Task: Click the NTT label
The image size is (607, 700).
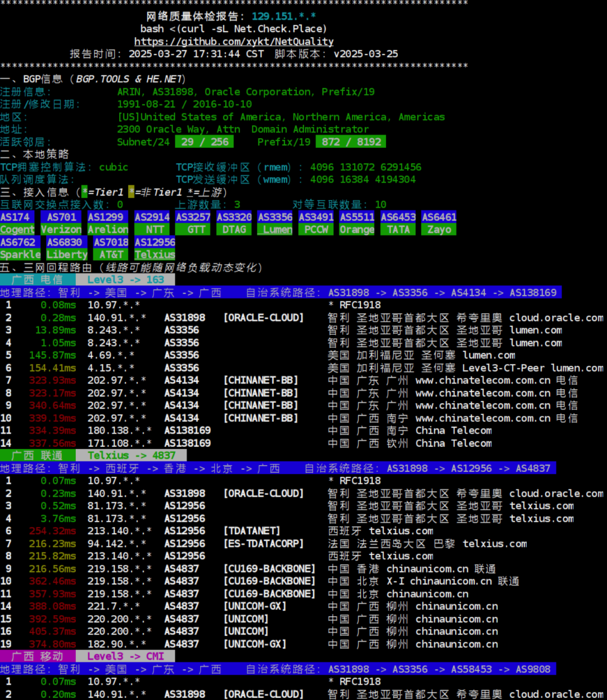Action: pos(152,229)
